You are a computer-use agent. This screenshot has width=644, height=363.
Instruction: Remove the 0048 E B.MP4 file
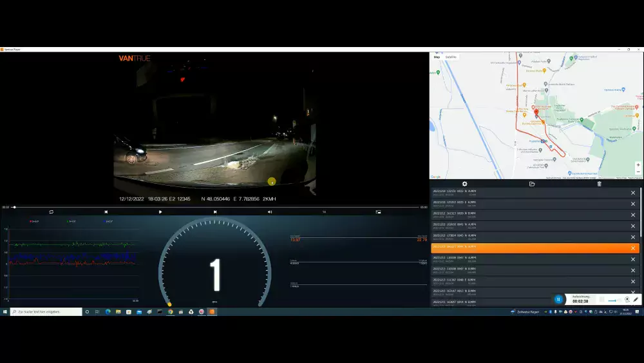point(633,282)
